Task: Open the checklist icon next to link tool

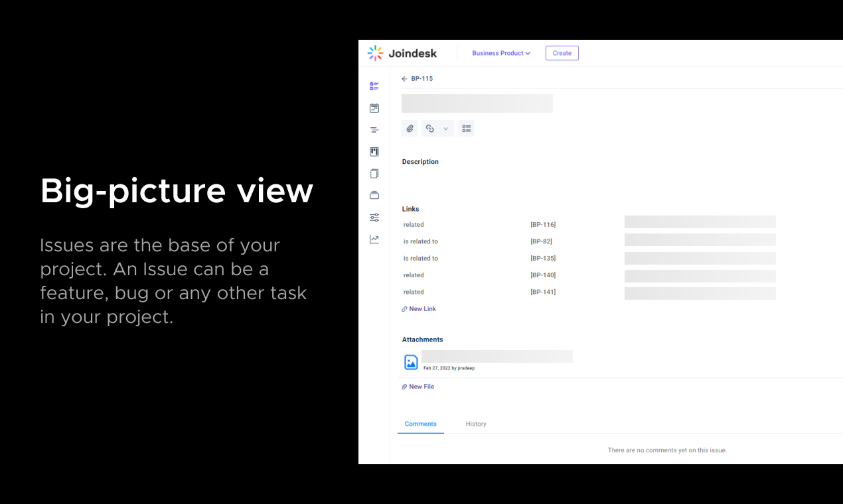Action: pos(466,128)
